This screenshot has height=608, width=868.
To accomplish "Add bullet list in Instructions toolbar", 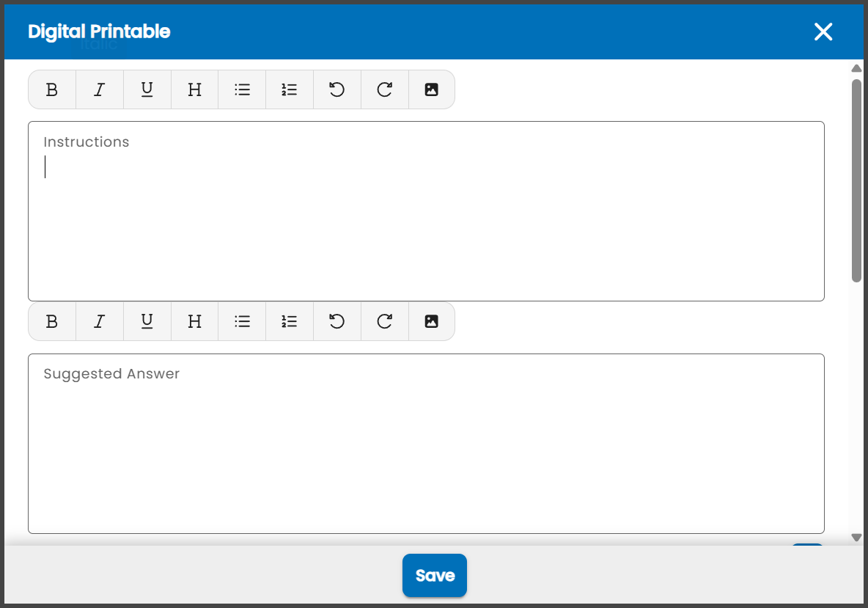I will click(x=242, y=89).
